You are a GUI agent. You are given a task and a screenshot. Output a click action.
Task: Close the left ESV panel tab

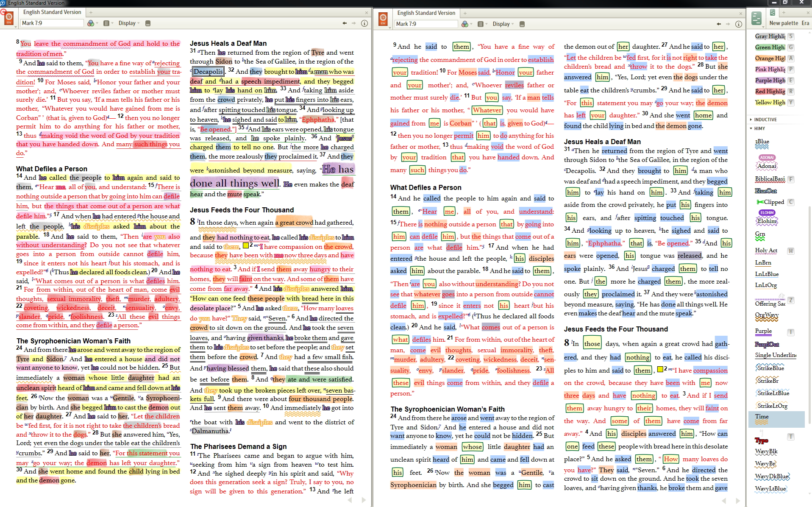pyautogui.click(x=367, y=13)
